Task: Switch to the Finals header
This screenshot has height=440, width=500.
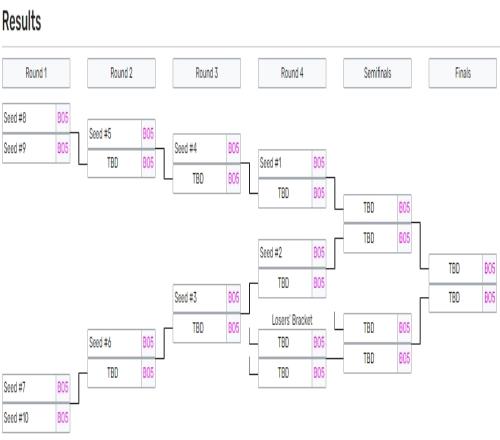Action: pos(463,73)
